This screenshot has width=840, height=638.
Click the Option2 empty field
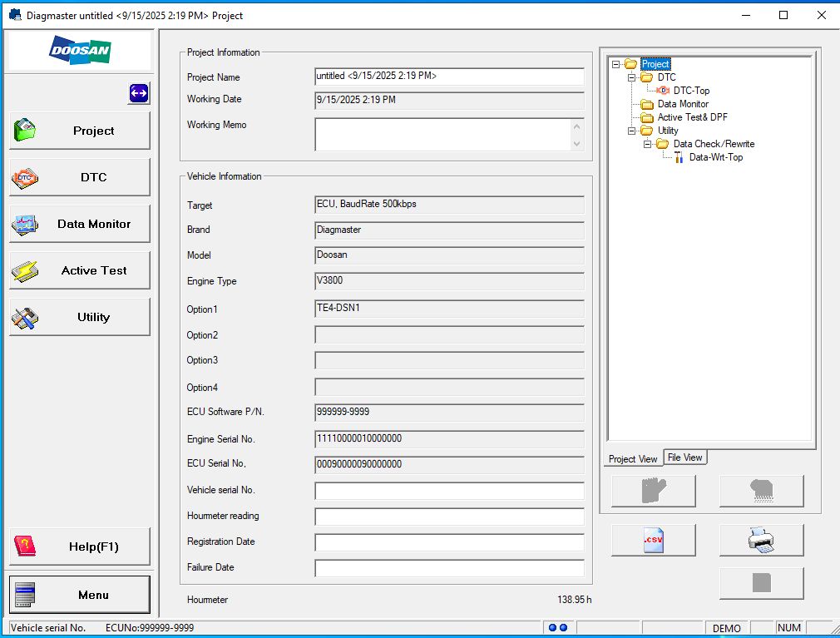pyautogui.click(x=449, y=334)
